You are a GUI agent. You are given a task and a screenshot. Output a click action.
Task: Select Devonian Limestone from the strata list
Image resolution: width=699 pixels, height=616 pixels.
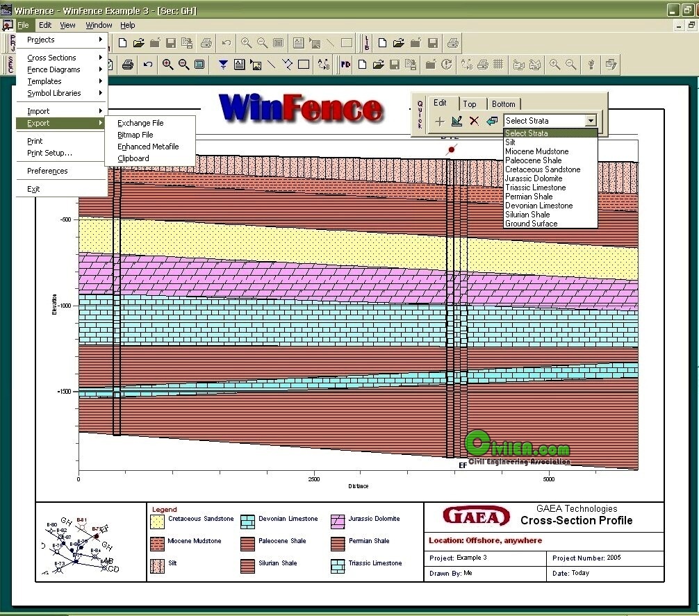(550, 206)
